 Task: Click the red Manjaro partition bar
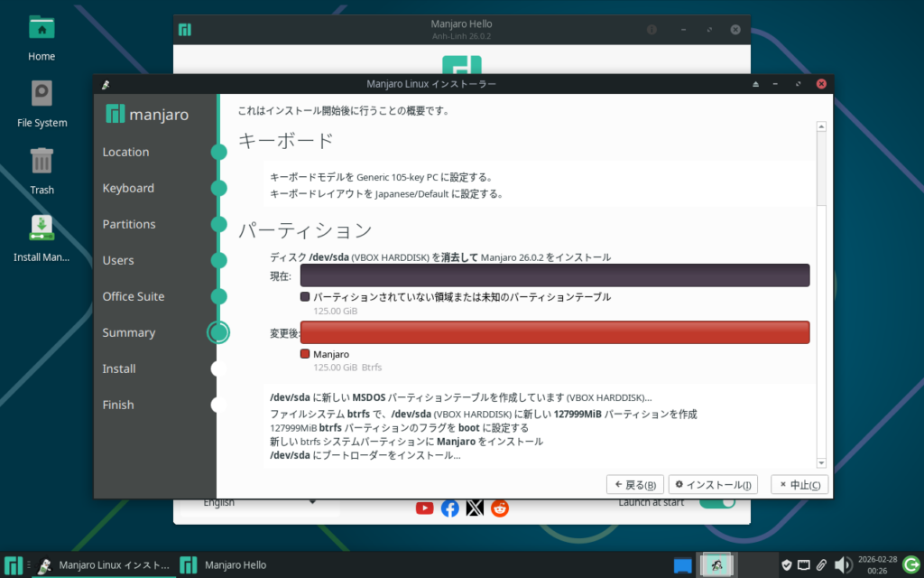pos(555,332)
